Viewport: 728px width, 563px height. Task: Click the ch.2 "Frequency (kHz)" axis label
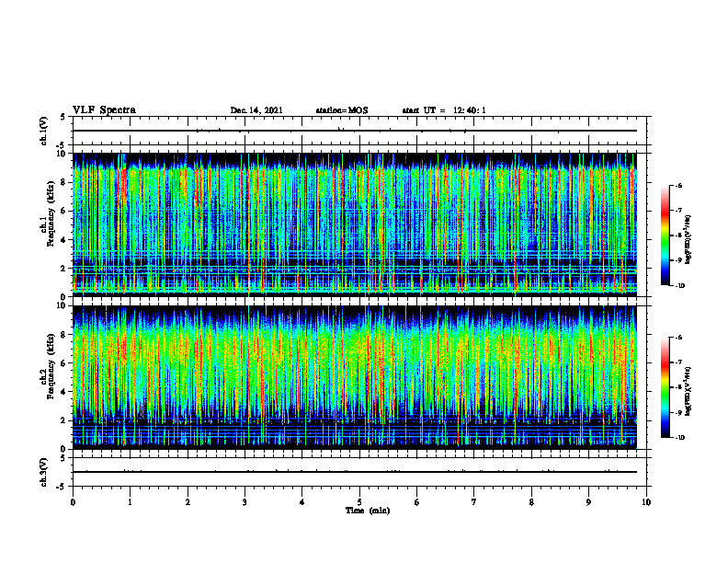click(x=51, y=366)
